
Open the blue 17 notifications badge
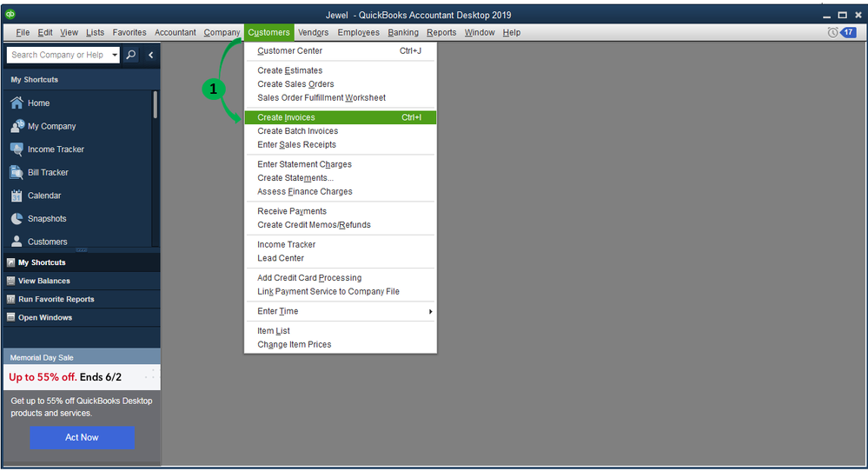849,33
